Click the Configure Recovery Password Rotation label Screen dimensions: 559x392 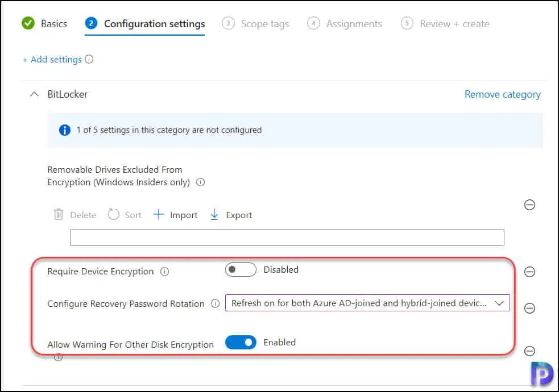126,304
